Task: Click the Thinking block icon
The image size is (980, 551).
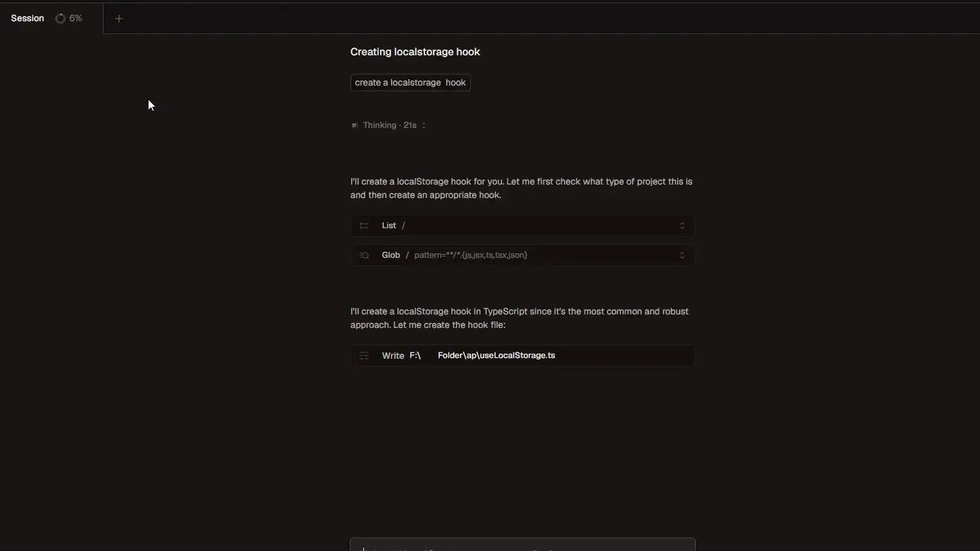Action: (354, 125)
